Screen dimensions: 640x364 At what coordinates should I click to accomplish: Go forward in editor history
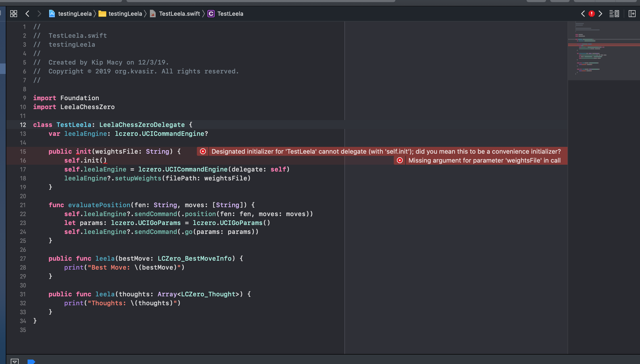click(39, 14)
